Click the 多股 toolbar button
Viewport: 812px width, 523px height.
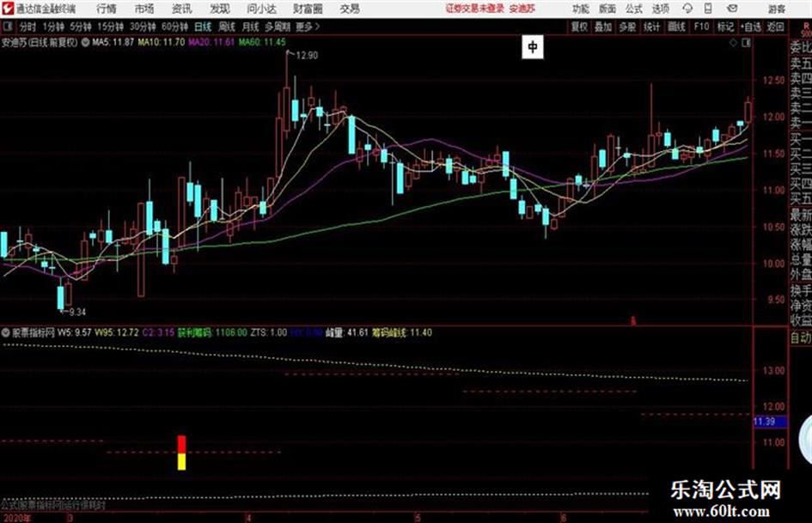(x=627, y=27)
